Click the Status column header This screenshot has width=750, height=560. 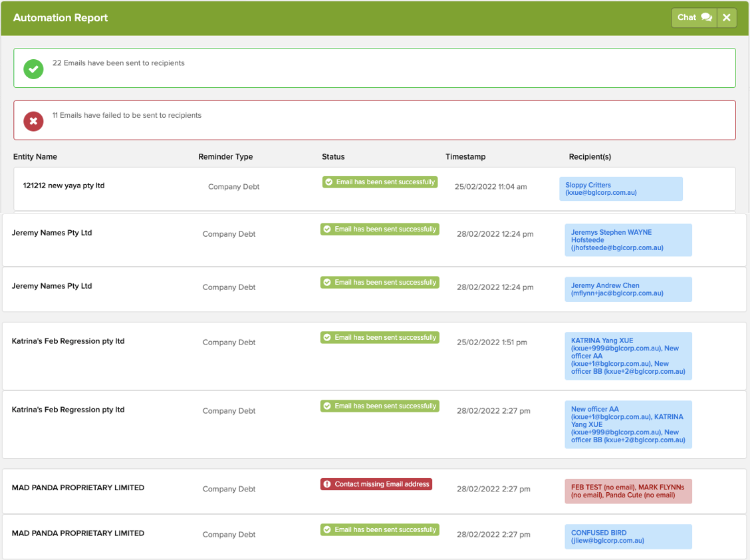(x=333, y=157)
